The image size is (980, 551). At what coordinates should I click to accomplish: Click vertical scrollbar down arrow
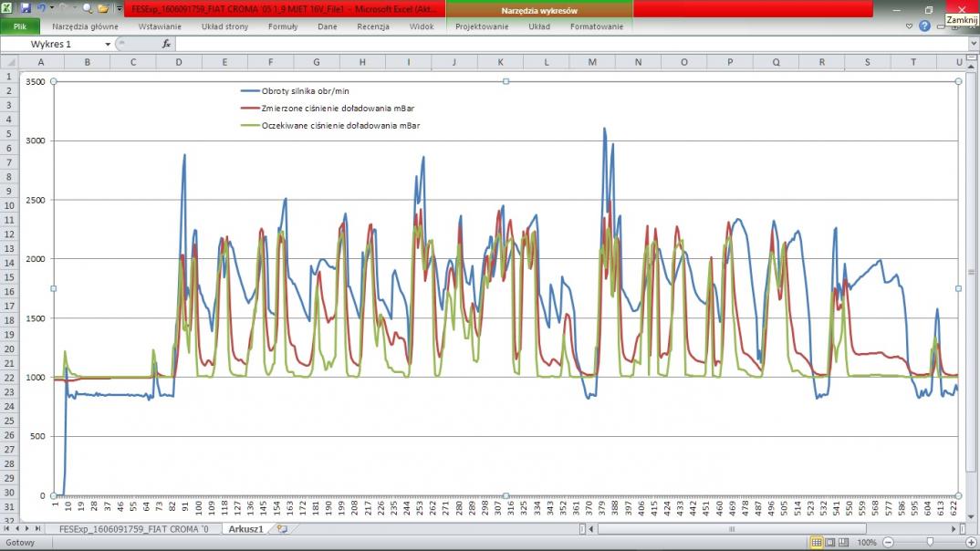pos(971,517)
